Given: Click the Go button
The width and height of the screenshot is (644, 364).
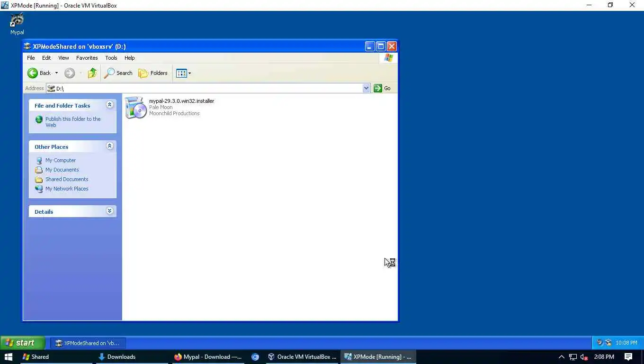Looking at the screenshot, I should (383, 88).
